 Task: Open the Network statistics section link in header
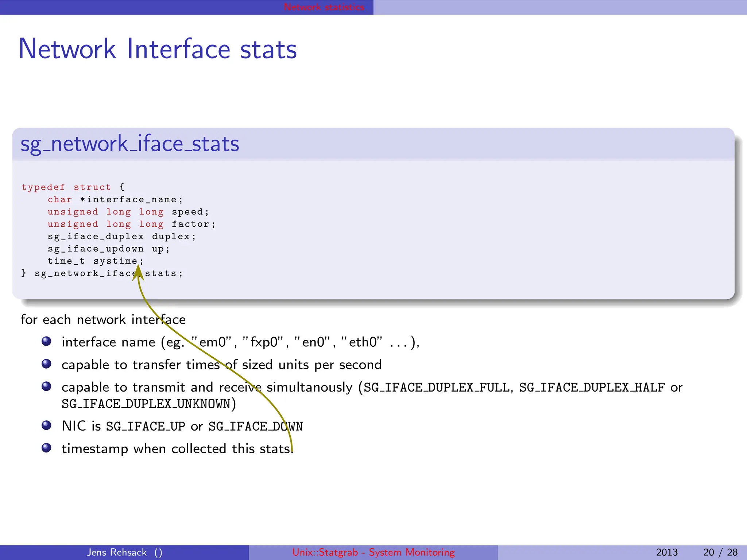click(324, 7)
